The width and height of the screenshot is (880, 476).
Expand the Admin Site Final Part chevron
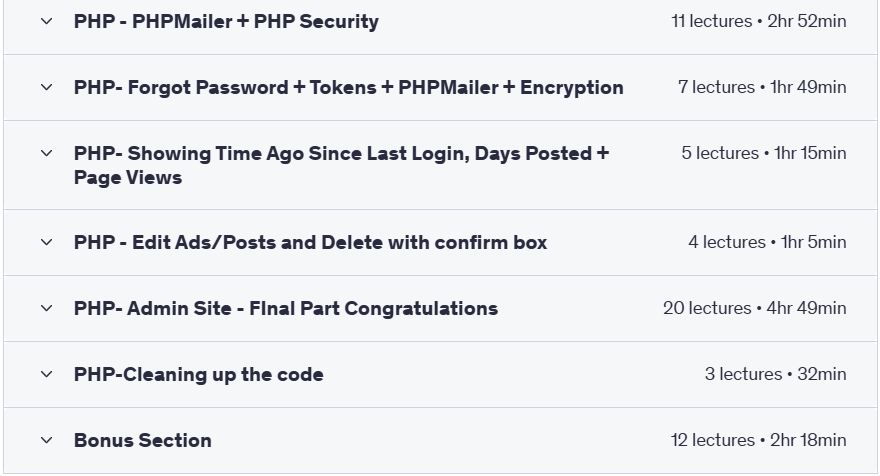click(x=47, y=308)
